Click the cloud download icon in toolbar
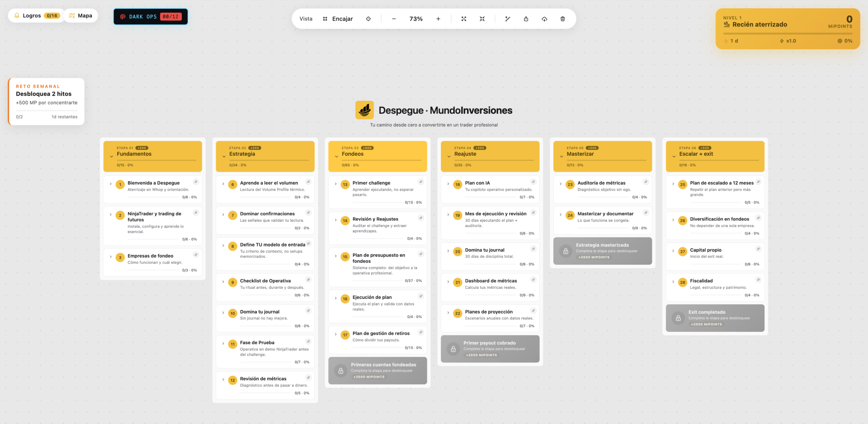The width and height of the screenshot is (868, 424). click(x=544, y=19)
